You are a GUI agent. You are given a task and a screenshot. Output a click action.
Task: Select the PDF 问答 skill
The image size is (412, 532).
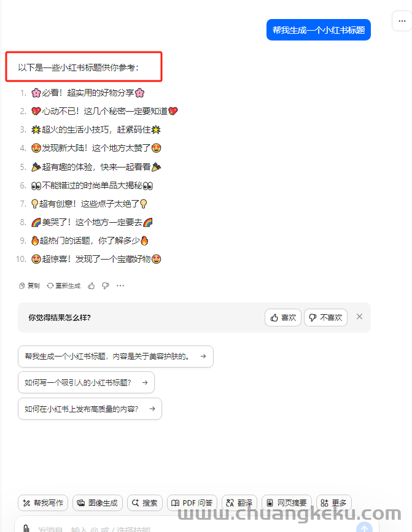(x=192, y=503)
